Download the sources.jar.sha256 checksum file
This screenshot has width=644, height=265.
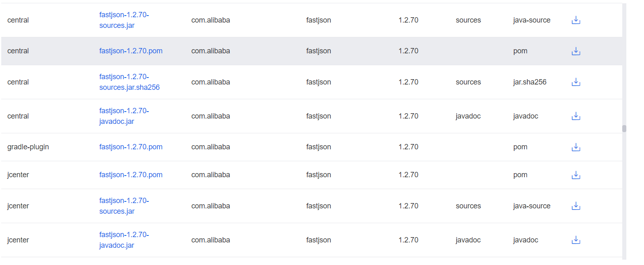coord(575,82)
